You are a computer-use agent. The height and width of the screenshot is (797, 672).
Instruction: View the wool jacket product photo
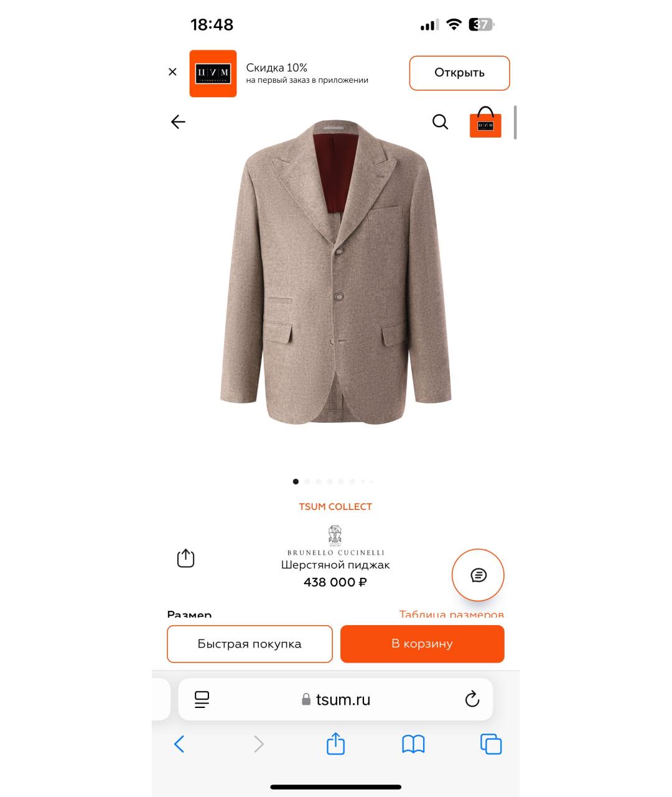click(x=335, y=271)
